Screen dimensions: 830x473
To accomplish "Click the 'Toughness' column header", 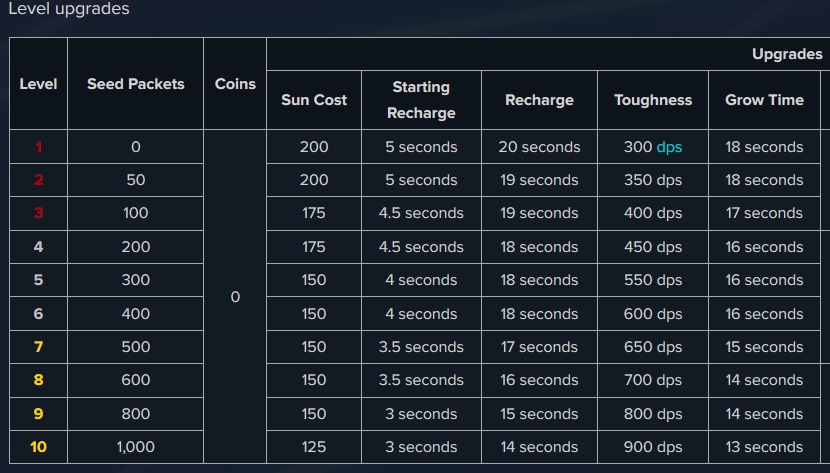I will [653, 100].
